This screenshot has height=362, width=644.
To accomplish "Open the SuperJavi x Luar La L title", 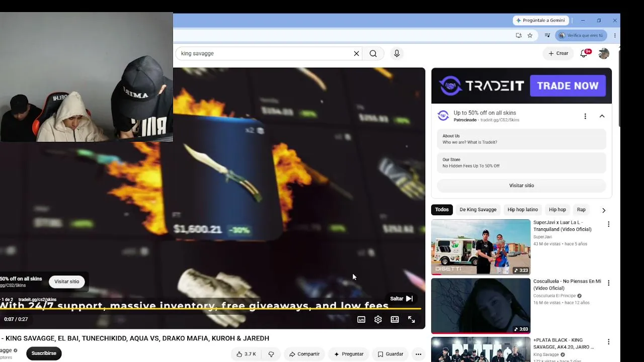I will pos(562,226).
